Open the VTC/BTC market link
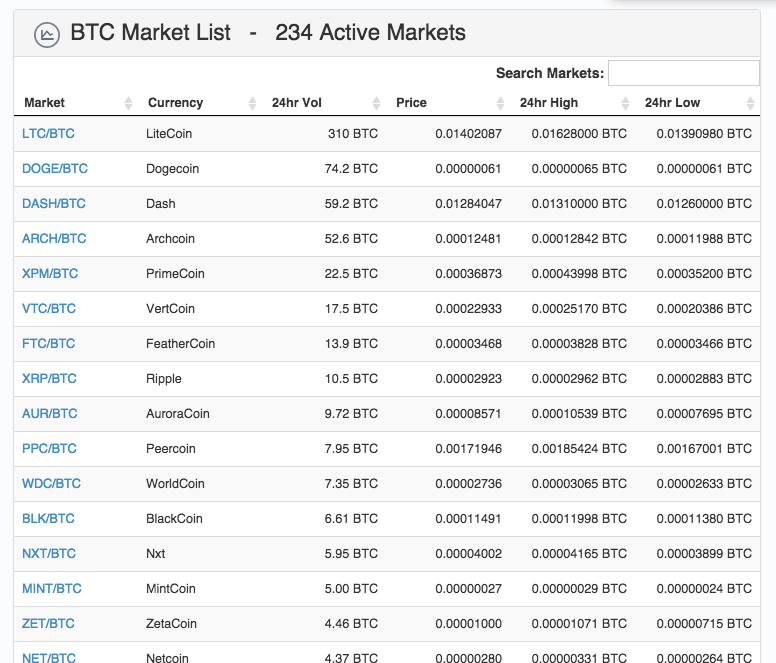 [48, 309]
